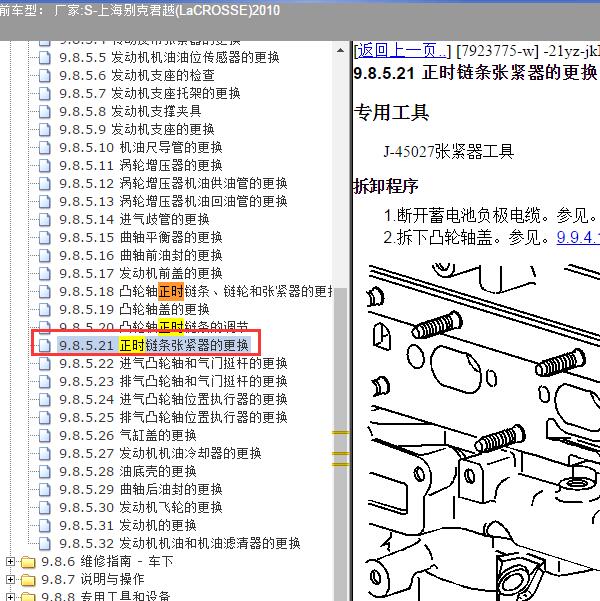
Task: Open 9.8.5.25 排气凸轮轴位置执行器的更换
Action: click(173, 417)
